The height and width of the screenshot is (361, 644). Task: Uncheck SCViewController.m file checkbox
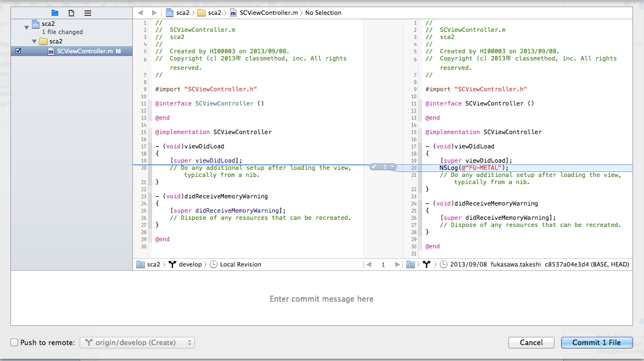(18, 51)
